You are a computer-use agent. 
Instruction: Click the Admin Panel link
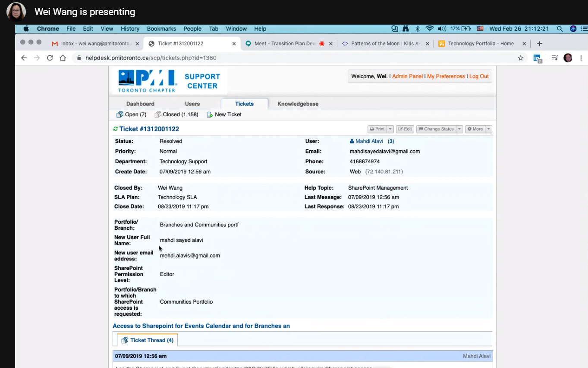(x=407, y=76)
